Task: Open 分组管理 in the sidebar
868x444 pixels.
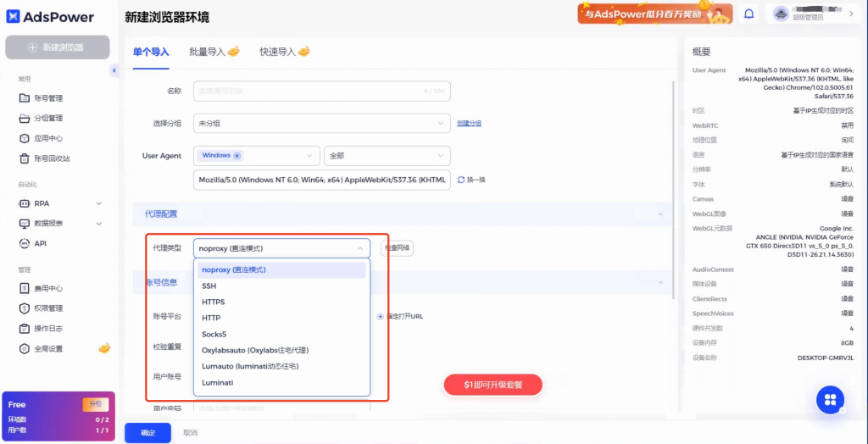Action: pyautogui.click(x=47, y=119)
